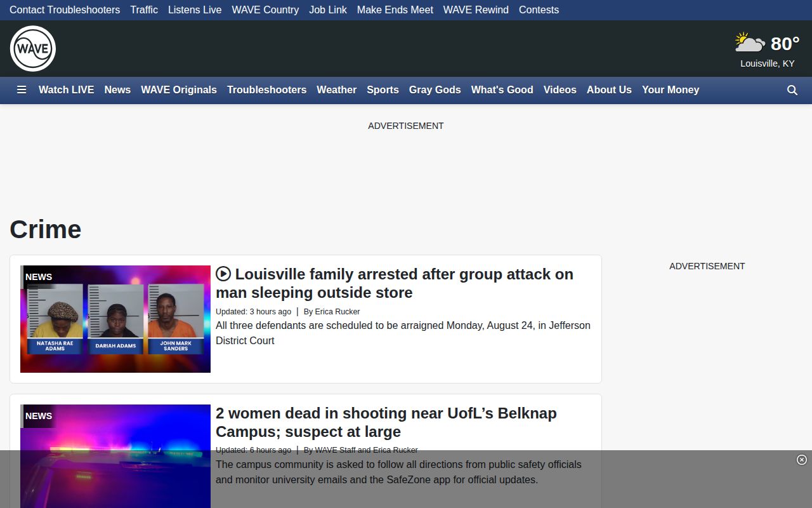Image resolution: width=812 pixels, height=508 pixels.
Task: Open the Job Link page
Action: (328, 10)
